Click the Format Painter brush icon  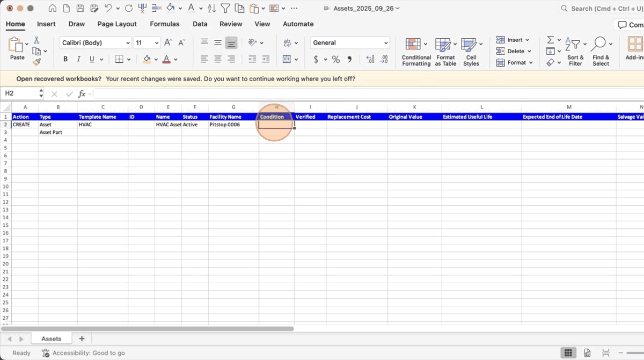tap(36, 62)
